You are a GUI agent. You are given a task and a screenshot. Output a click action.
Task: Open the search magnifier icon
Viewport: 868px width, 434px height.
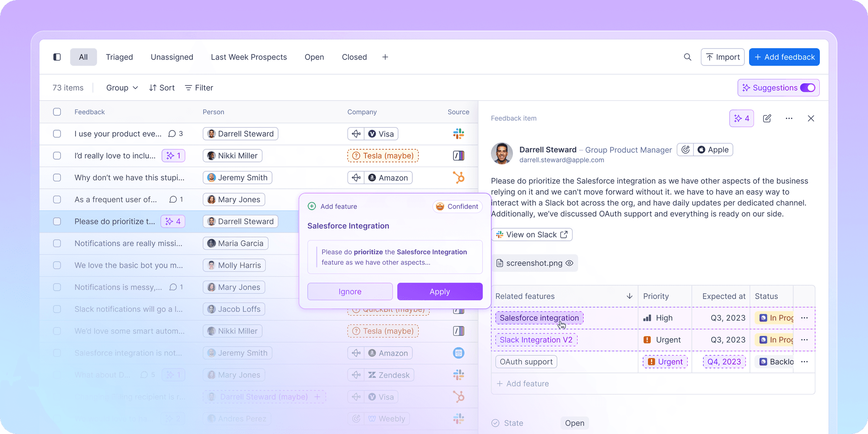[x=687, y=57]
